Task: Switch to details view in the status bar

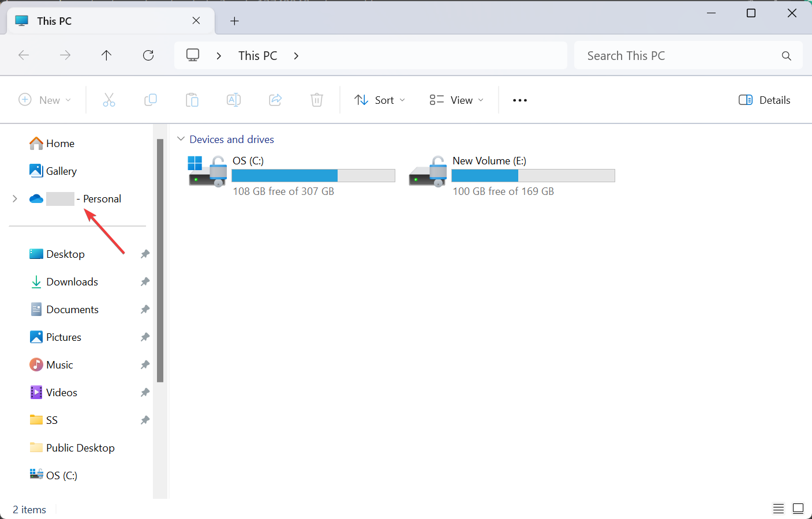Action: [778, 509]
